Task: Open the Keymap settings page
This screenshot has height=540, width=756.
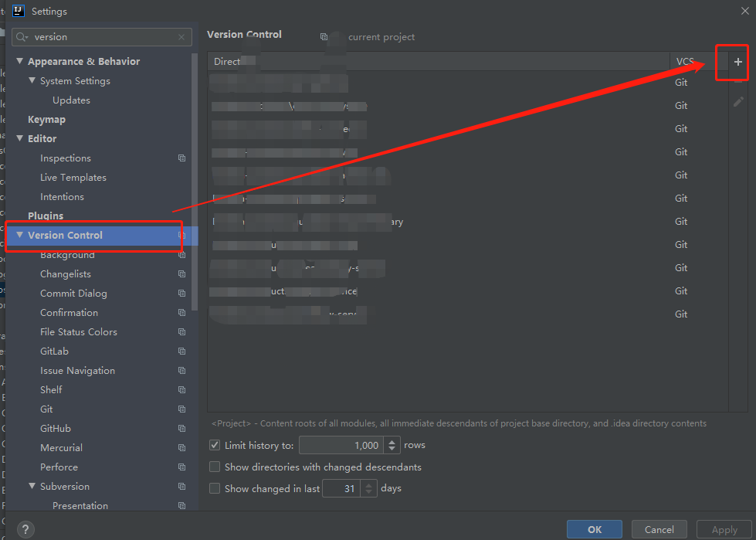Action: (x=47, y=120)
